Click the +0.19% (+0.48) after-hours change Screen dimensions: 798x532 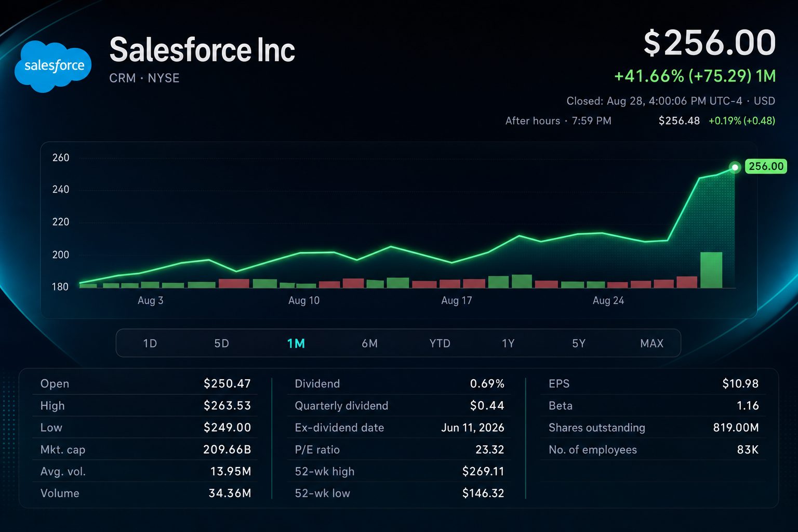[x=742, y=121]
